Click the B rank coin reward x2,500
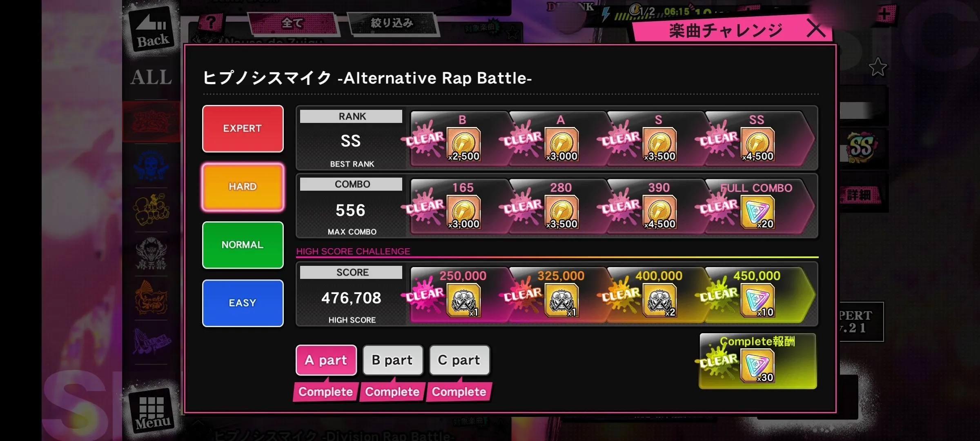 point(463,145)
